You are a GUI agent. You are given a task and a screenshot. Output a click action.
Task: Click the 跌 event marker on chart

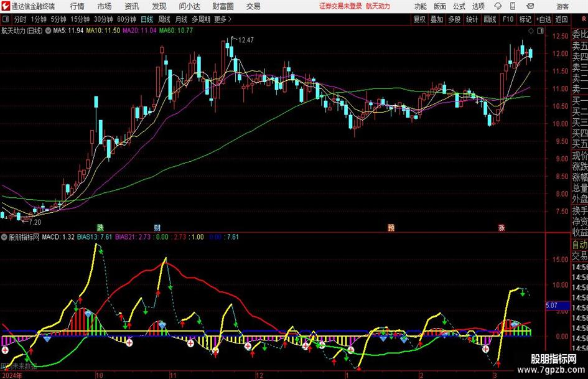[100, 227]
